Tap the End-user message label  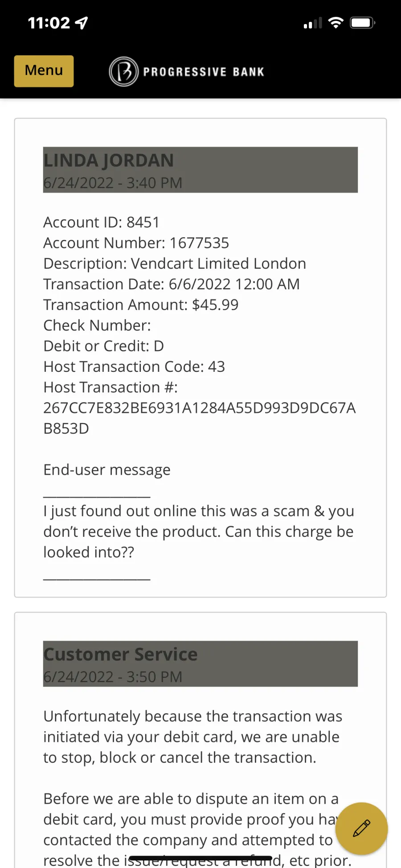(107, 470)
